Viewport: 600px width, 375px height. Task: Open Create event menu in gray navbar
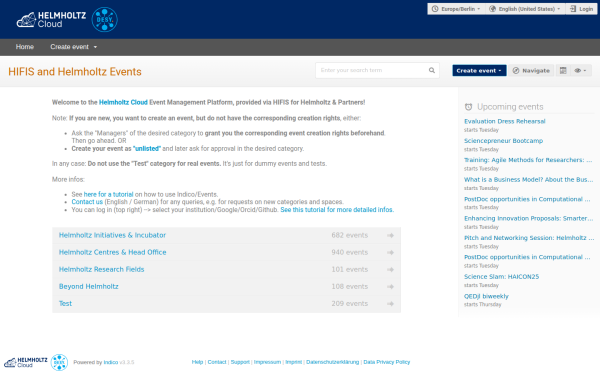pyautogui.click(x=73, y=47)
